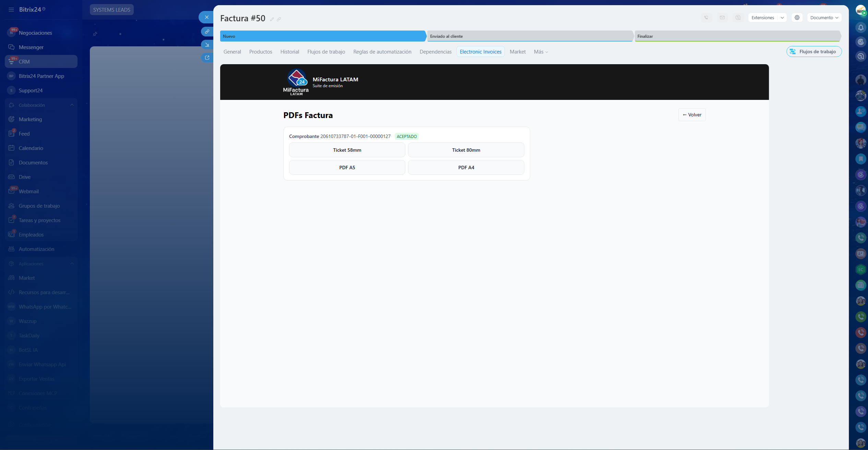This screenshot has height=450, width=868.
Task: Switch to the Historial tab
Action: [x=289, y=52]
